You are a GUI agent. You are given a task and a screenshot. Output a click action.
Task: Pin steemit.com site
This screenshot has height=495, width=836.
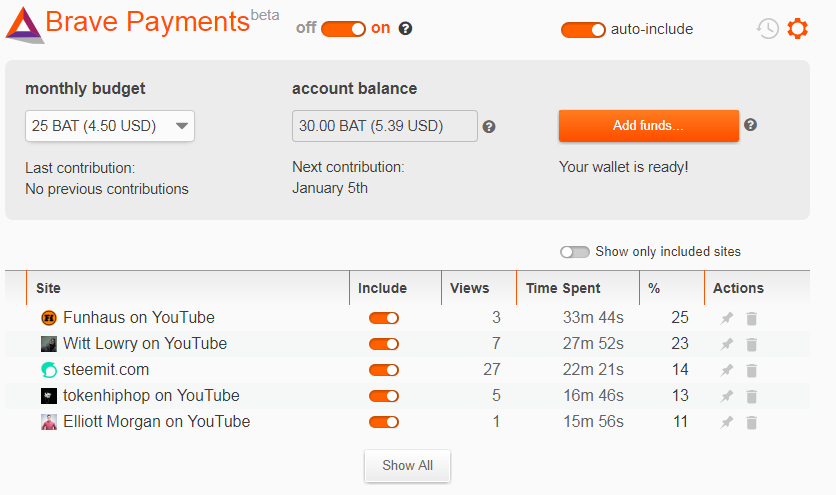coord(727,370)
